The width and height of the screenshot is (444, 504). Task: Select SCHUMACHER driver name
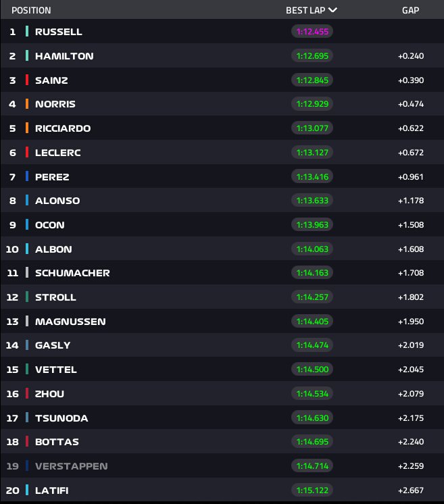(72, 273)
